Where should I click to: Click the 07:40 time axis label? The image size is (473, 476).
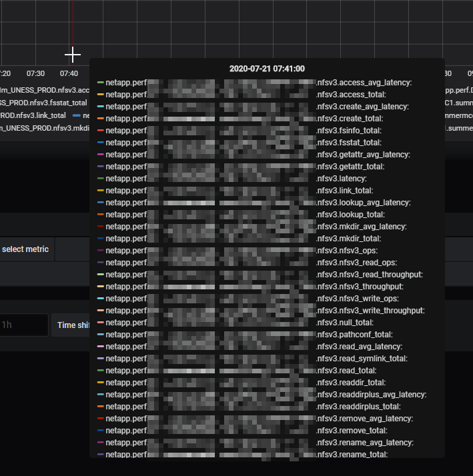point(69,73)
